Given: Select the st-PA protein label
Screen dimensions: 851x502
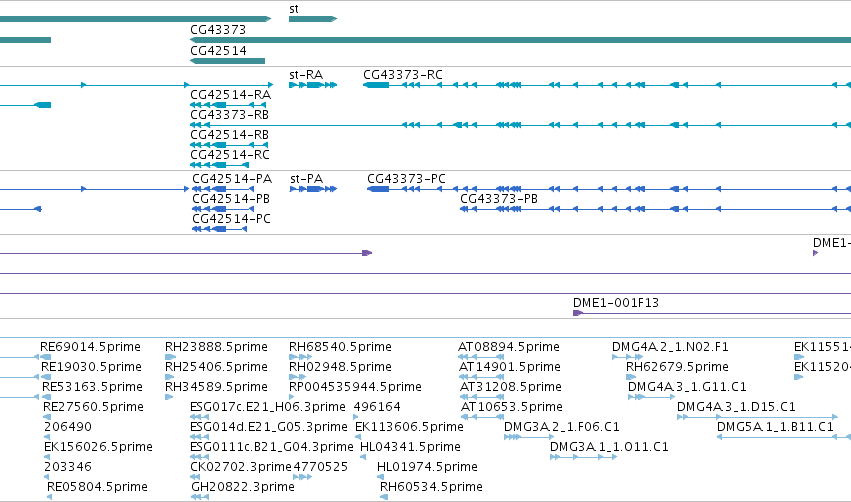Looking at the screenshot, I should click(x=306, y=179).
